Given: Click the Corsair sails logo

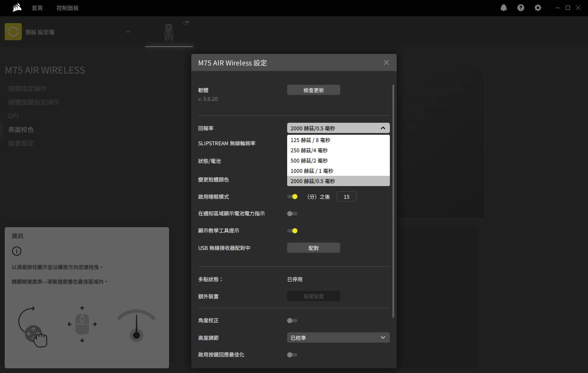Looking at the screenshot, I should pos(17,7).
